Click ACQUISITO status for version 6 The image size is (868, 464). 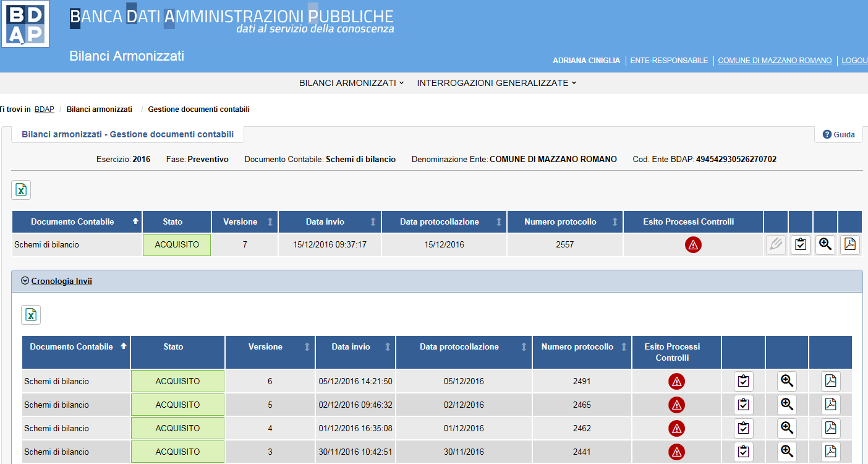click(x=177, y=382)
